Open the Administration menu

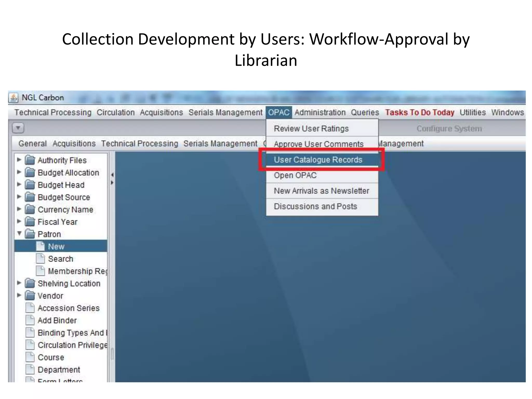point(320,112)
